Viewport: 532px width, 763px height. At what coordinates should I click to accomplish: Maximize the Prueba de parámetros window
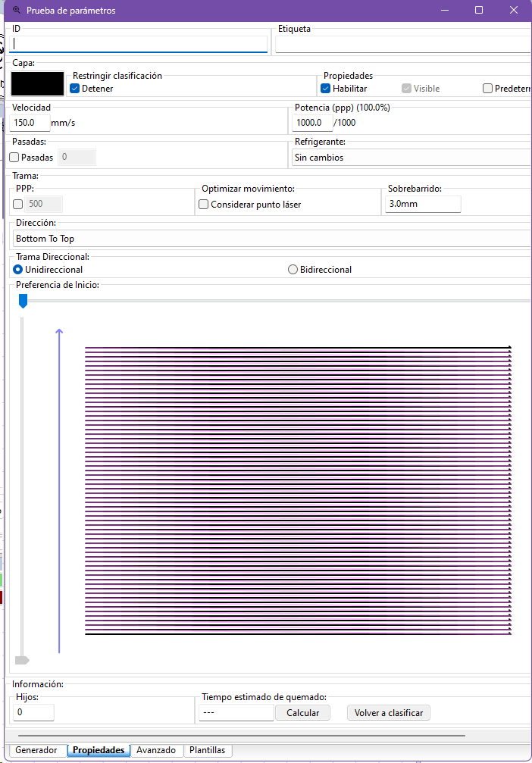pos(479,10)
